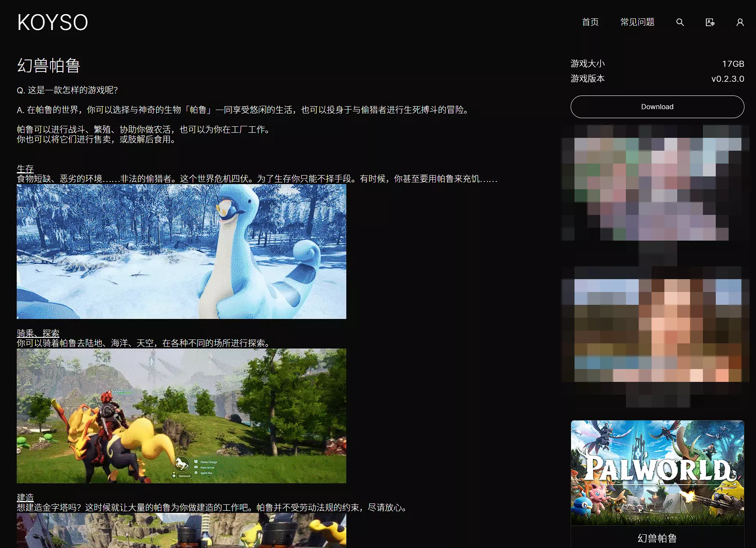This screenshot has height=548, width=756.
Task: Go to the 首页 menu item
Action: click(x=590, y=22)
